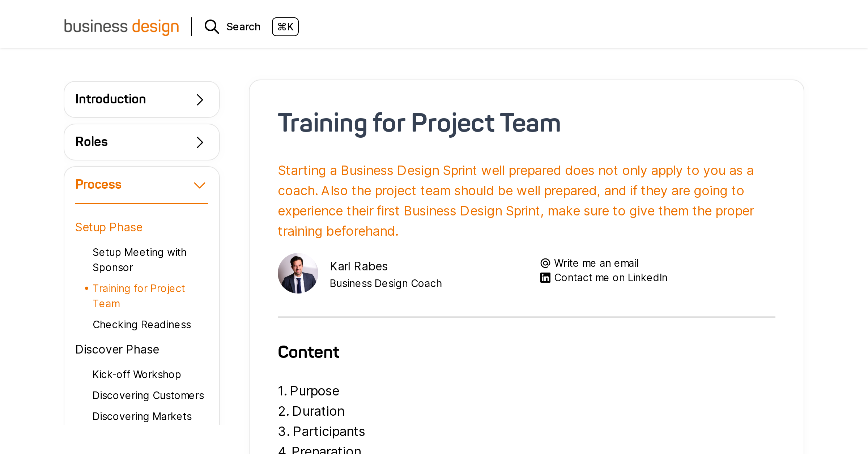Screen dimensions: 868x454
Task: Click the business design logo
Action: tap(121, 26)
